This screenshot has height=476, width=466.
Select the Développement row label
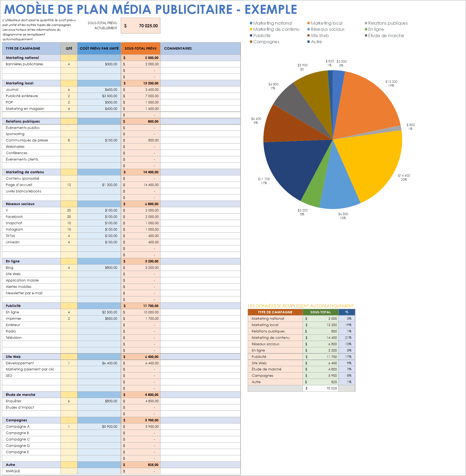pyautogui.click(x=31, y=363)
